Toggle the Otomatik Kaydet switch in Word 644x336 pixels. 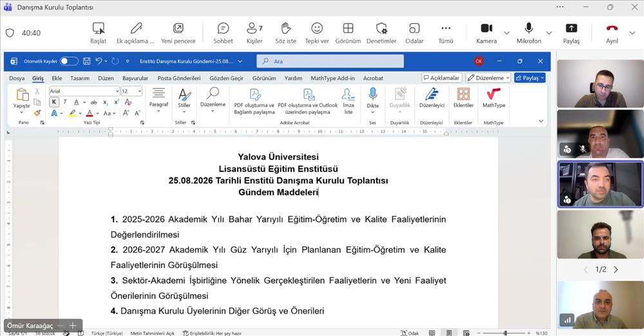69,61
